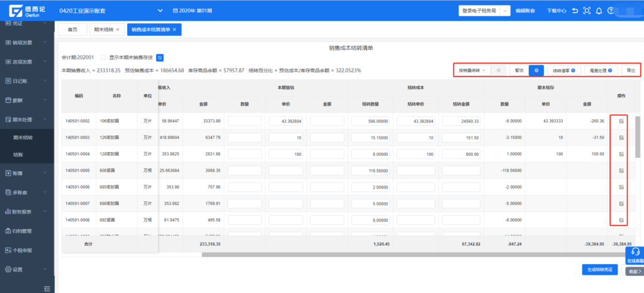Click the 暂估 button
Screen dimensions: 644x293
519,70
